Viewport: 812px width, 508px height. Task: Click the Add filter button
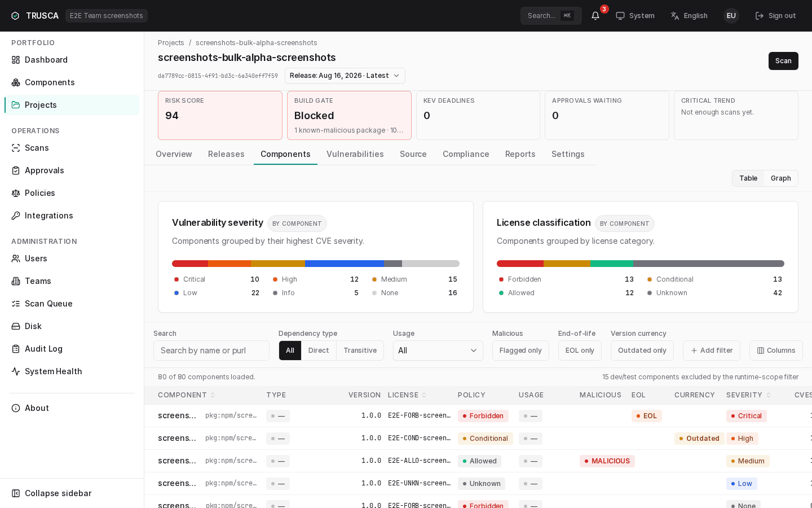tap(712, 351)
